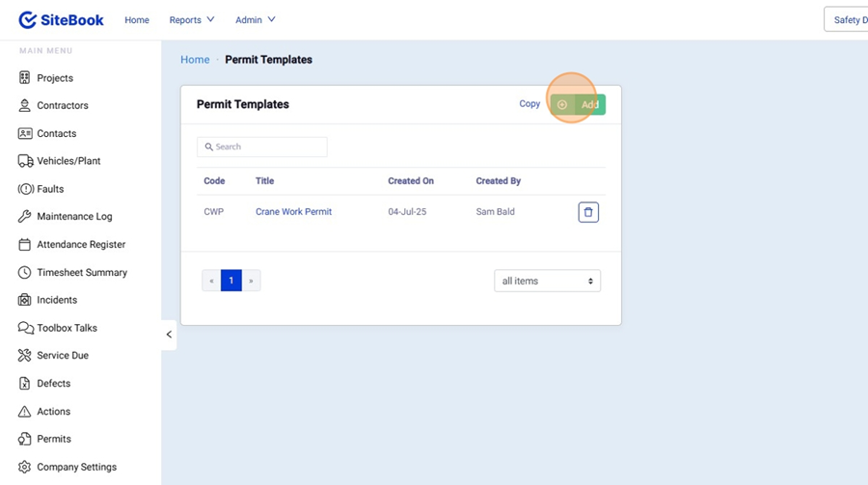Open the all items page-size dropdown
Viewport: 868px width, 485px height.
(547, 281)
